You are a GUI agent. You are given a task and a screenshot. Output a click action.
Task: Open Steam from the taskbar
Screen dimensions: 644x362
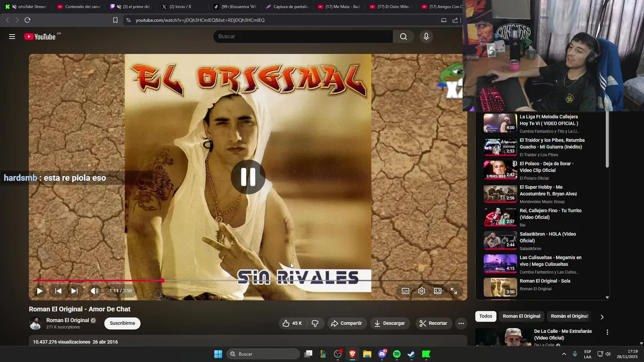(x=411, y=354)
